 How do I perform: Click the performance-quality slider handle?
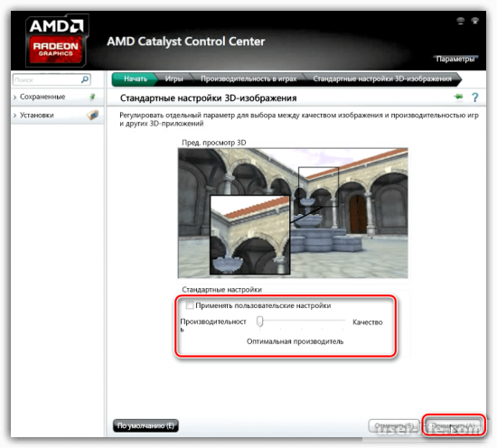260,322
